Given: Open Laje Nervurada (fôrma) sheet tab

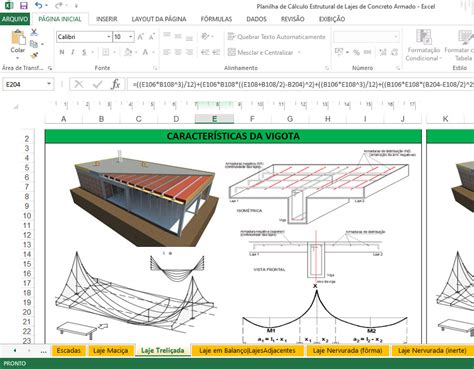Looking at the screenshot, I should click(x=347, y=350).
